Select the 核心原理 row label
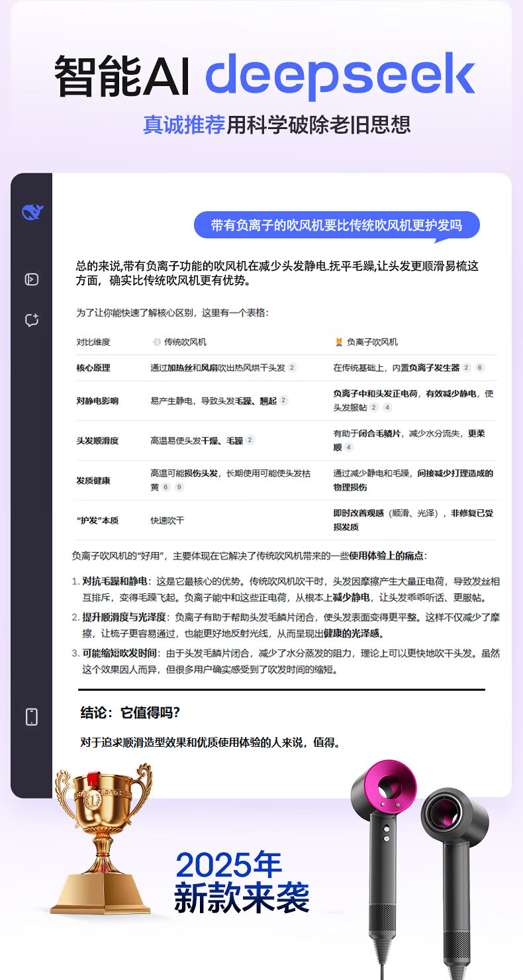523x980 pixels. 93,367
